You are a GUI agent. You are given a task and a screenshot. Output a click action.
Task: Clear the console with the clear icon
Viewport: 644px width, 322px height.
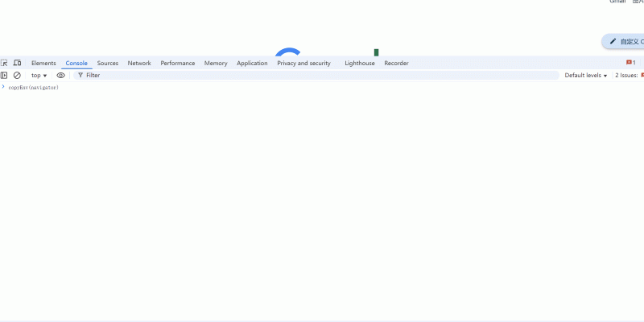[x=17, y=75]
